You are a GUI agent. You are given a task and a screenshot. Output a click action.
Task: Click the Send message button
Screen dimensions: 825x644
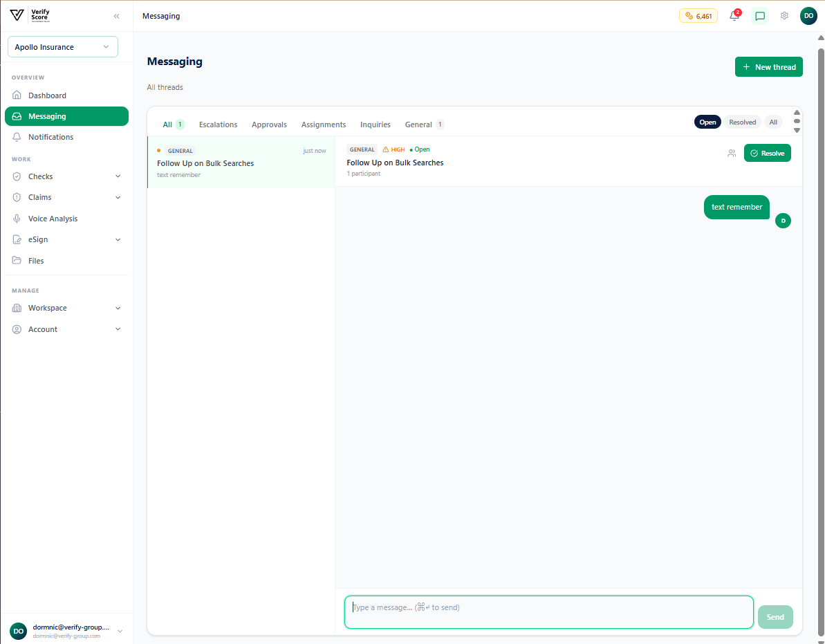tap(775, 617)
